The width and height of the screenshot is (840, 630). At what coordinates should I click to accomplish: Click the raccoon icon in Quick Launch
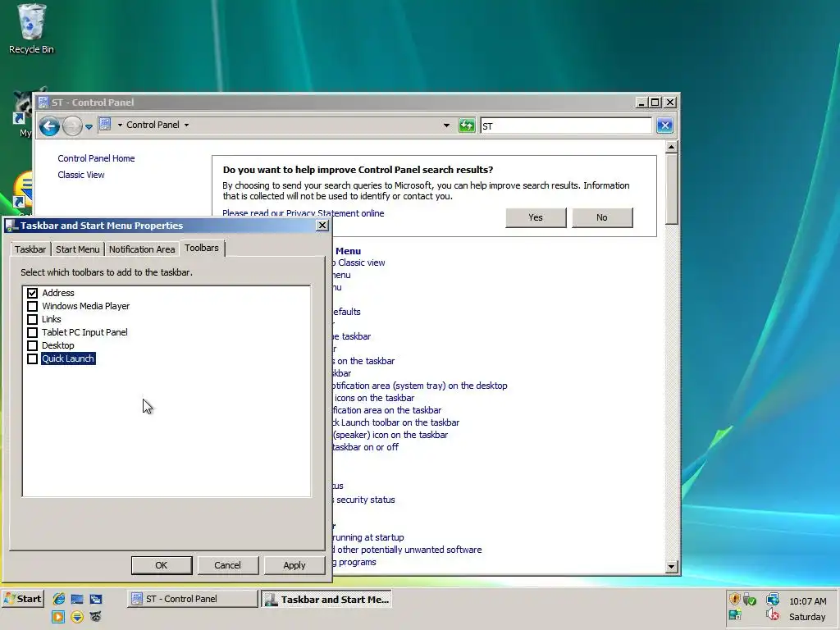(x=95, y=617)
